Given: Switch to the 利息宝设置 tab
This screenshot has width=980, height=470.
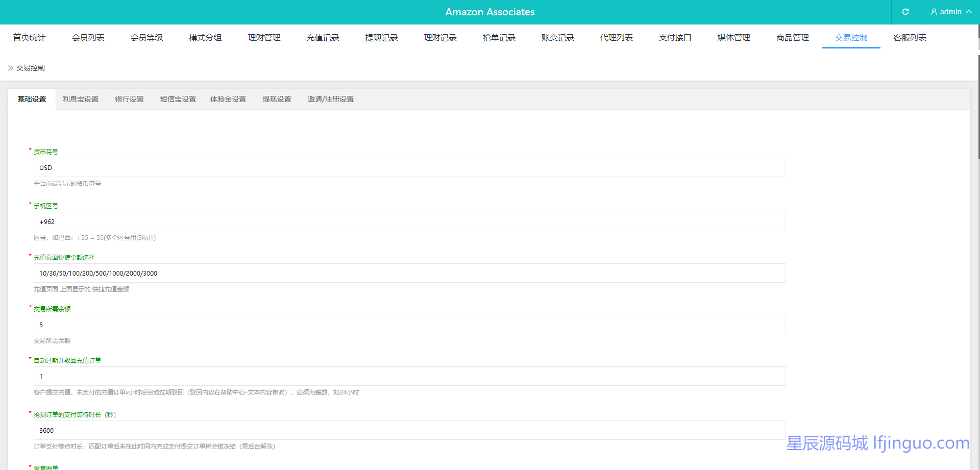Looking at the screenshot, I should [81, 99].
